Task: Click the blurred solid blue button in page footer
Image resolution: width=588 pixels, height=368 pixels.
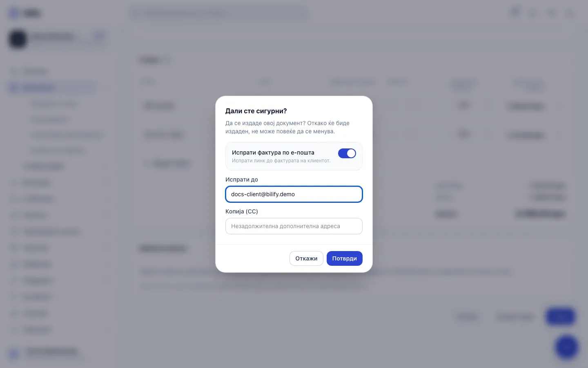Action: point(561,316)
